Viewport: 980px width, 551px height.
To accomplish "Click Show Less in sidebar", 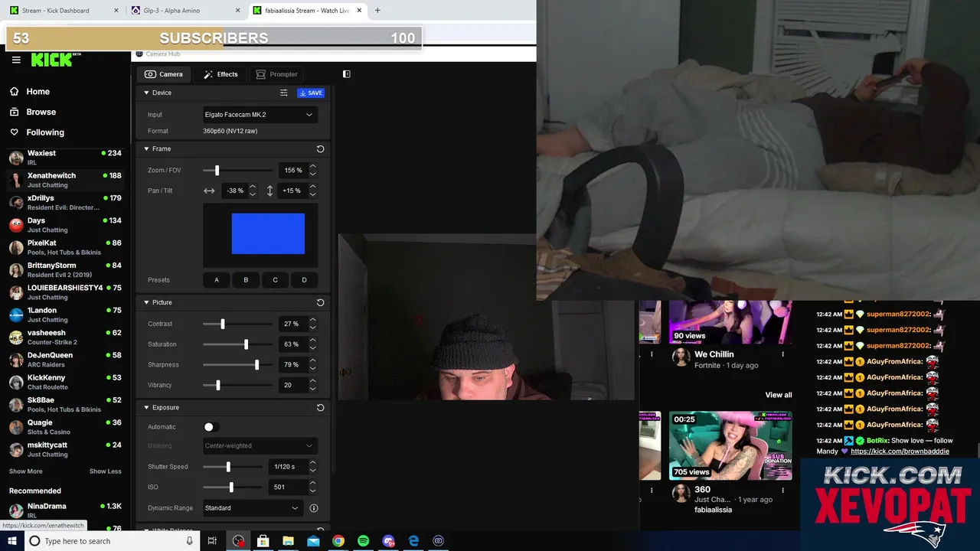I will pos(106,471).
